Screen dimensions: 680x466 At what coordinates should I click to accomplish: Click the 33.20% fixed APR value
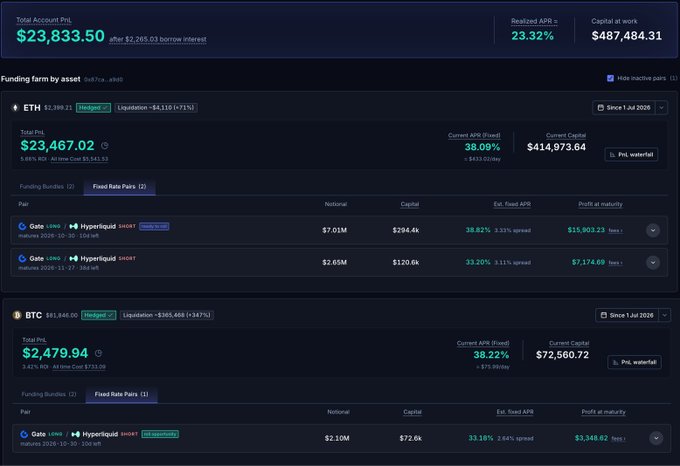(478, 262)
